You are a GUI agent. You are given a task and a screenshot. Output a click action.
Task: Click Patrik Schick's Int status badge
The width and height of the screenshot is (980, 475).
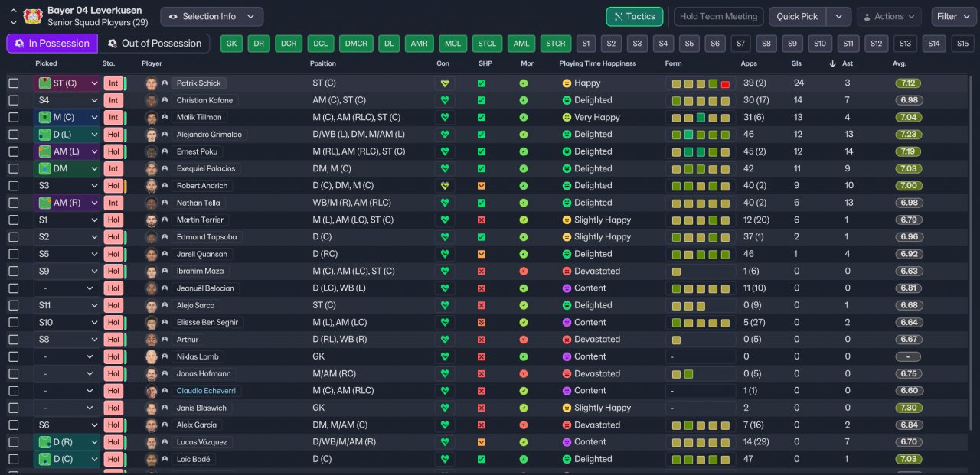(113, 83)
